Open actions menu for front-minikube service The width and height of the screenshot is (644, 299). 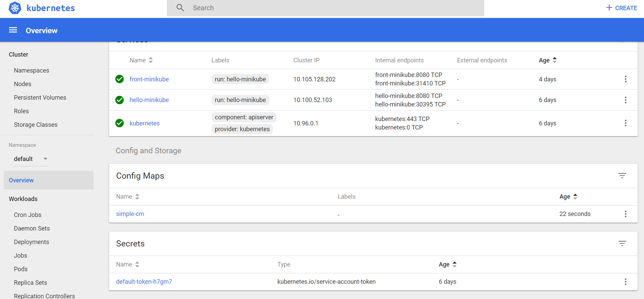click(x=625, y=79)
